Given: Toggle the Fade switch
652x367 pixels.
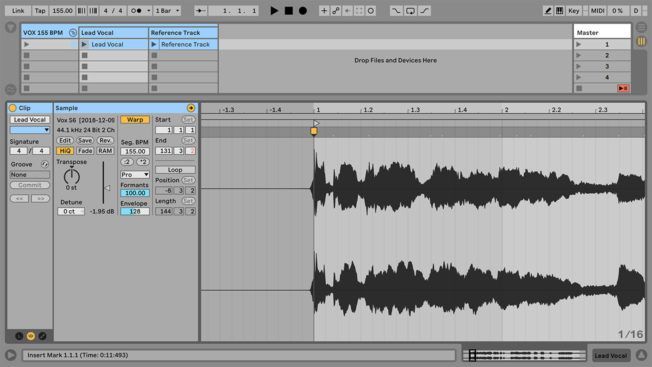Looking at the screenshot, I should [x=85, y=151].
